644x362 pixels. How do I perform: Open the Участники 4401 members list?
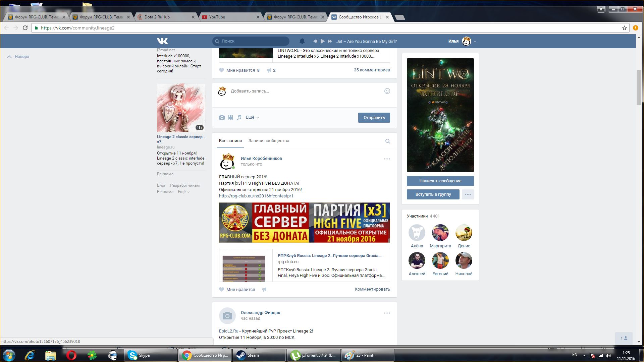(x=423, y=216)
